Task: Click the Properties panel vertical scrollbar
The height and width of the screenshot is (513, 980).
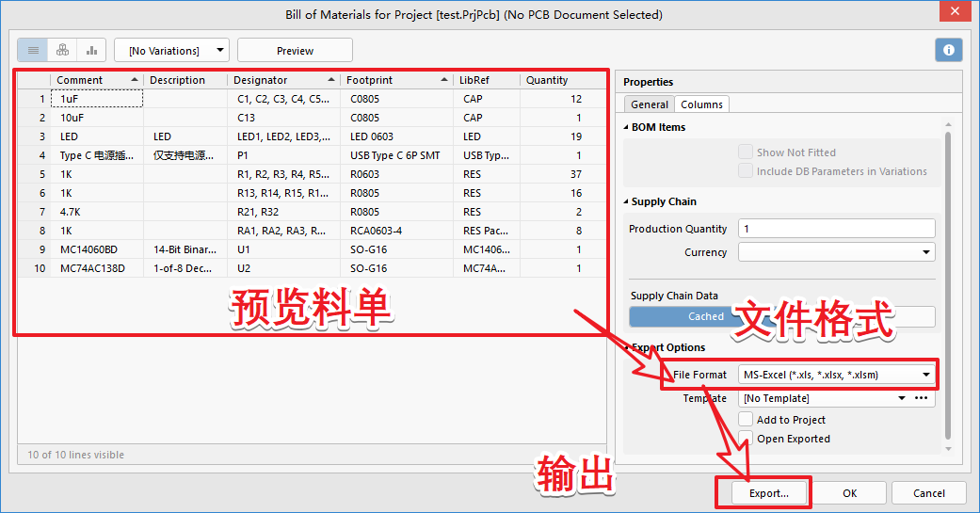Action: 948,284
